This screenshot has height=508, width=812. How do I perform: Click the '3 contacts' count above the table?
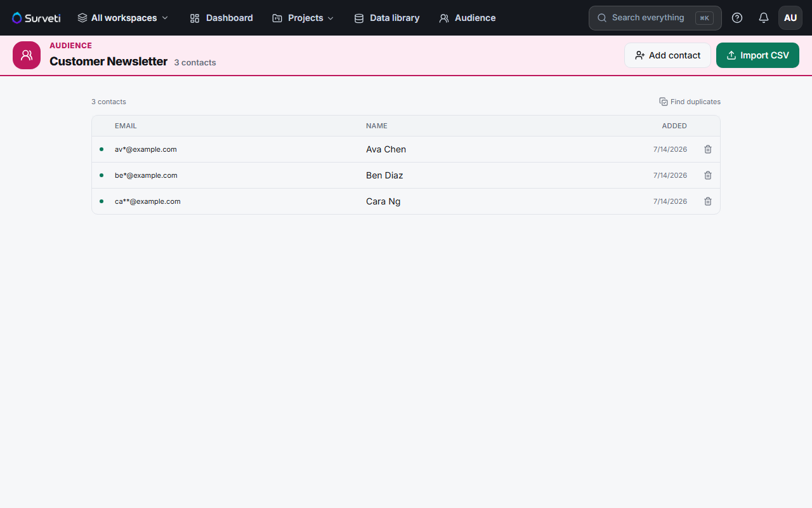point(108,102)
